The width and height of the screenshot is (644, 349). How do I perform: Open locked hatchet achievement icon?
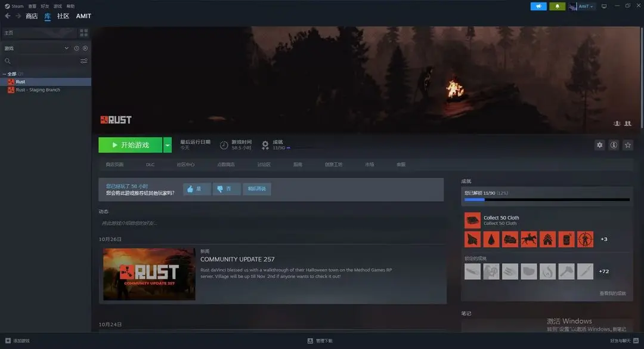(x=566, y=271)
